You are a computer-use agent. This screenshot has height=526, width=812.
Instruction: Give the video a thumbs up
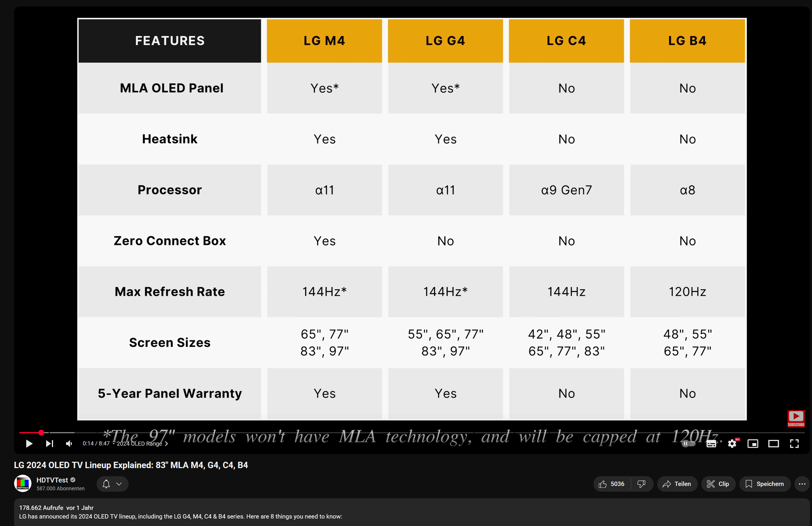click(x=611, y=484)
